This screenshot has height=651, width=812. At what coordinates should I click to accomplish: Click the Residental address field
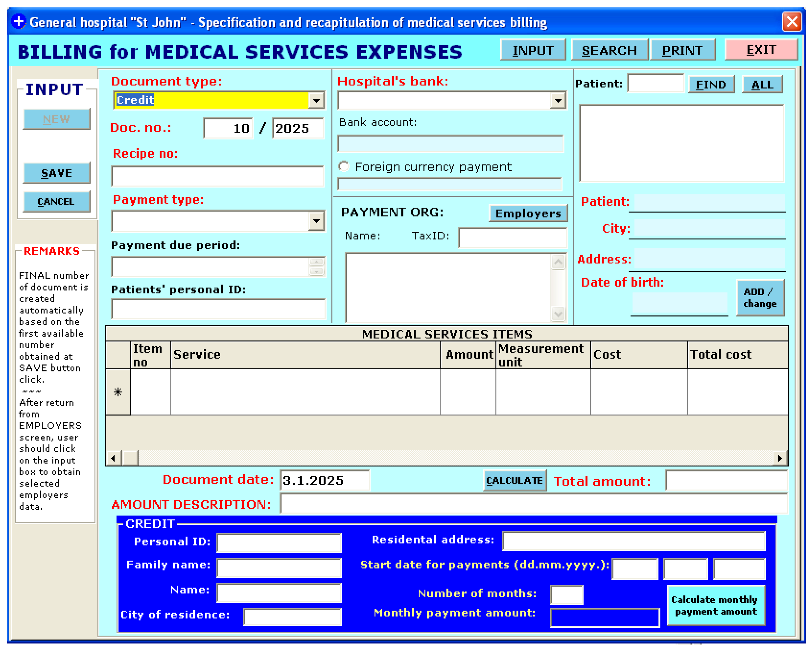coord(634,541)
